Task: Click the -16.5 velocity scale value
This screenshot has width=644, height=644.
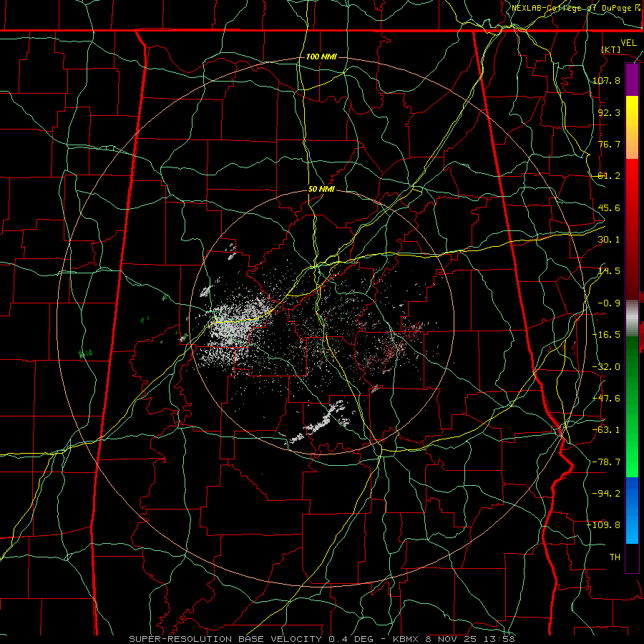Action: pos(606,335)
